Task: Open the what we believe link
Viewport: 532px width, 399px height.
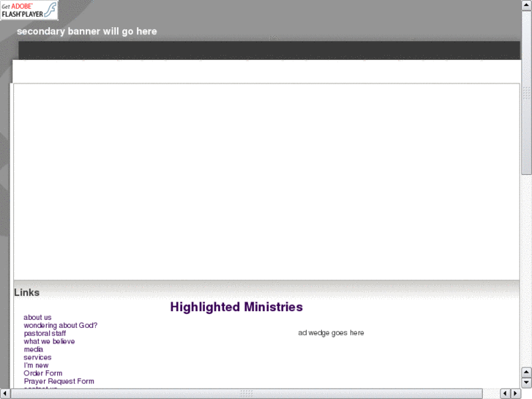Action: click(x=49, y=341)
